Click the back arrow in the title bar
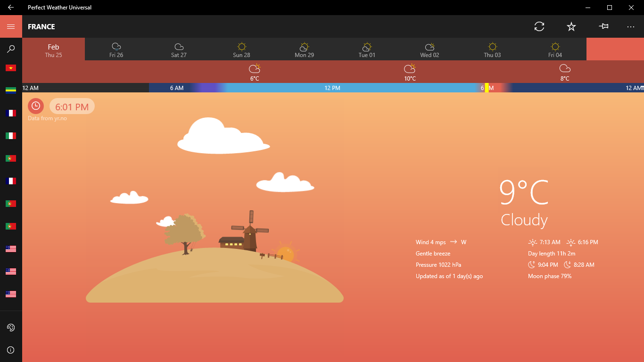This screenshot has width=644, height=362. 9,7
